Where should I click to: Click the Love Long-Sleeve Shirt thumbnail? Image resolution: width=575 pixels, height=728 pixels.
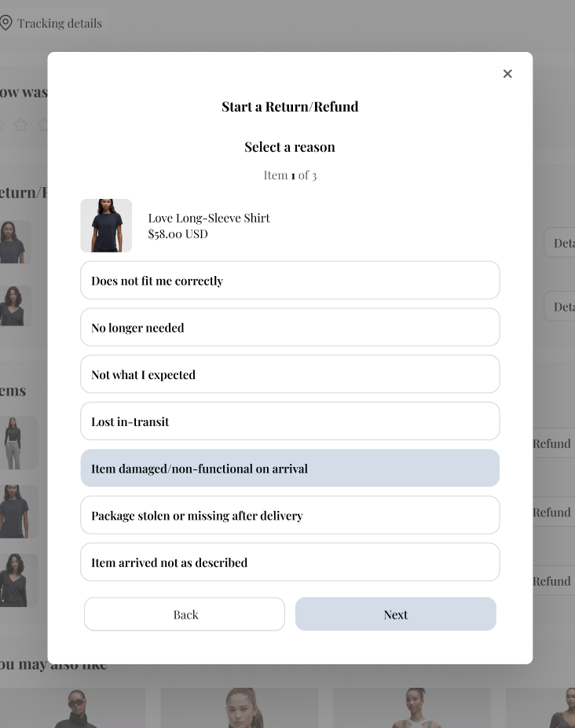point(106,226)
